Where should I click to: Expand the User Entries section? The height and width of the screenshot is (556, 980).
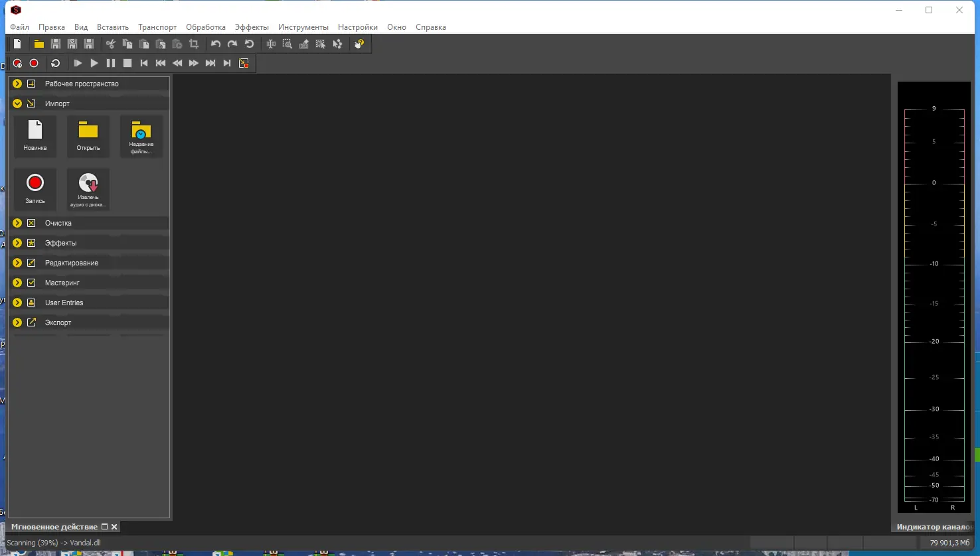pyautogui.click(x=17, y=303)
